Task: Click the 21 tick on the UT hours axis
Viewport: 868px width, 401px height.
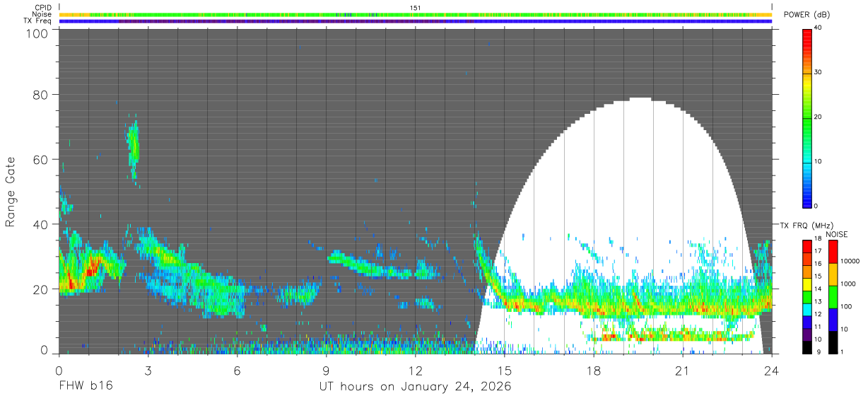Action: [683, 370]
